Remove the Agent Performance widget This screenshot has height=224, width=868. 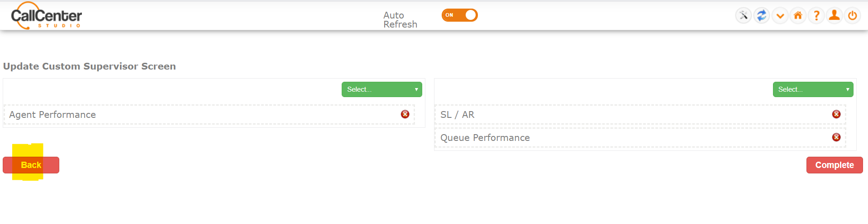click(x=405, y=114)
